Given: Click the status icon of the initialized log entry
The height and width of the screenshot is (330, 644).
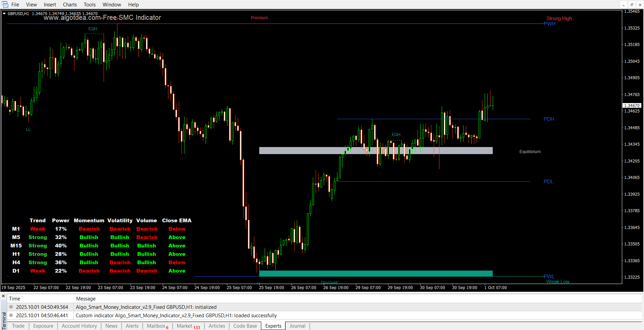Looking at the screenshot, I should point(11,307).
